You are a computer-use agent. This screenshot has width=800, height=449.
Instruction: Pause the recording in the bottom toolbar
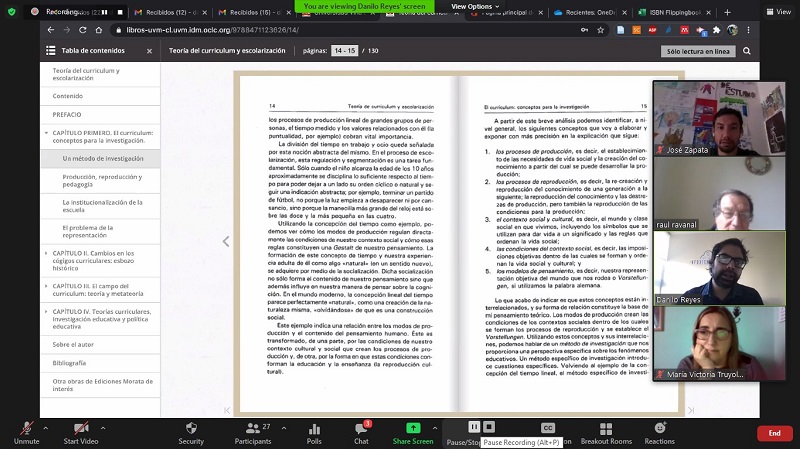[x=474, y=427]
